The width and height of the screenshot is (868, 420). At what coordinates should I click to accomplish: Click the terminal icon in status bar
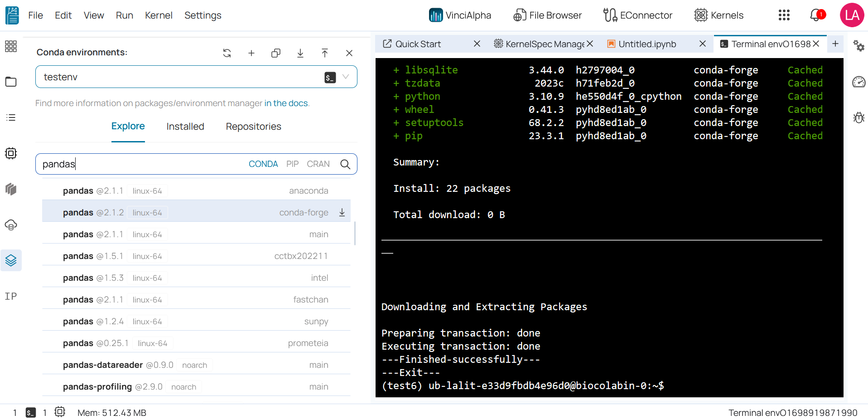point(31,413)
